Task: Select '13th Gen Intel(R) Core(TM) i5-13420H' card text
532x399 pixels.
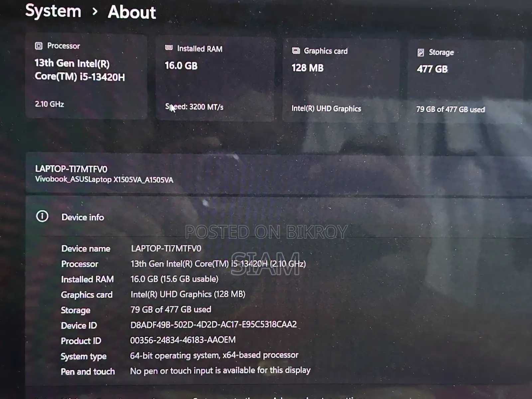Action: 80,70
